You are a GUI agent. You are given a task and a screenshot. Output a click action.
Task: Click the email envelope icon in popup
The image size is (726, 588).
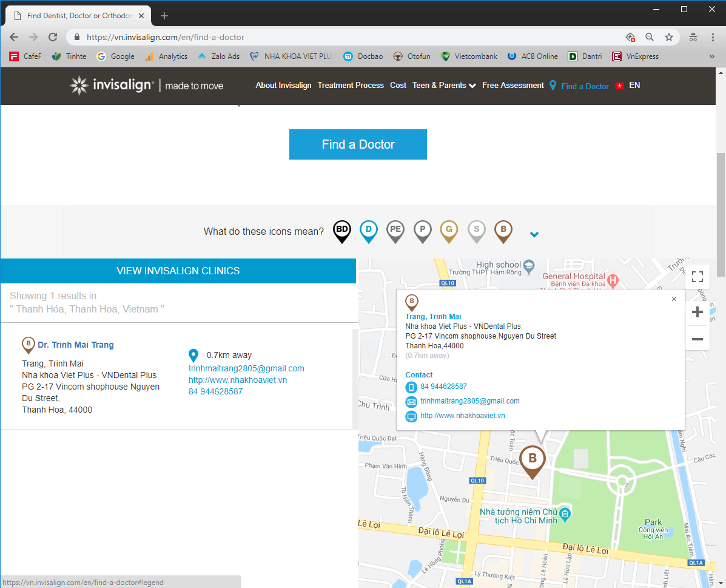pyautogui.click(x=411, y=402)
